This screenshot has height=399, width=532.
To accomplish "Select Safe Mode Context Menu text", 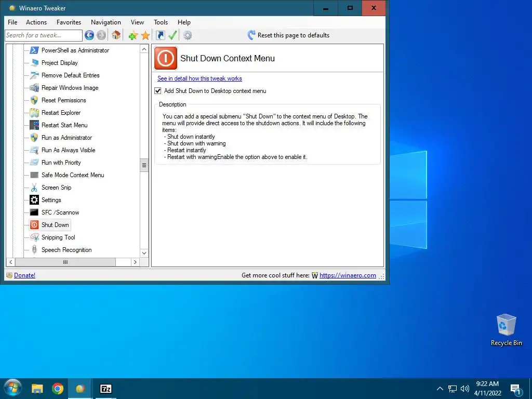I will [x=73, y=175].
